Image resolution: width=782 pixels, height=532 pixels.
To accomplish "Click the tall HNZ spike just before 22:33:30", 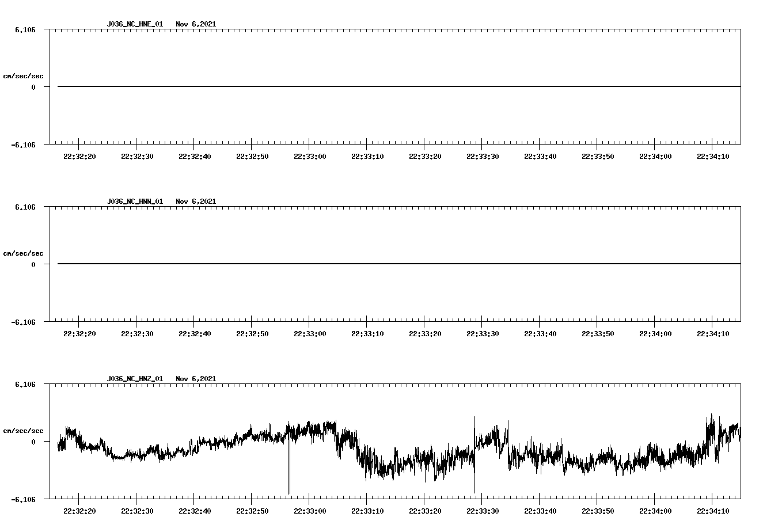I will click(x=474, y=455).
